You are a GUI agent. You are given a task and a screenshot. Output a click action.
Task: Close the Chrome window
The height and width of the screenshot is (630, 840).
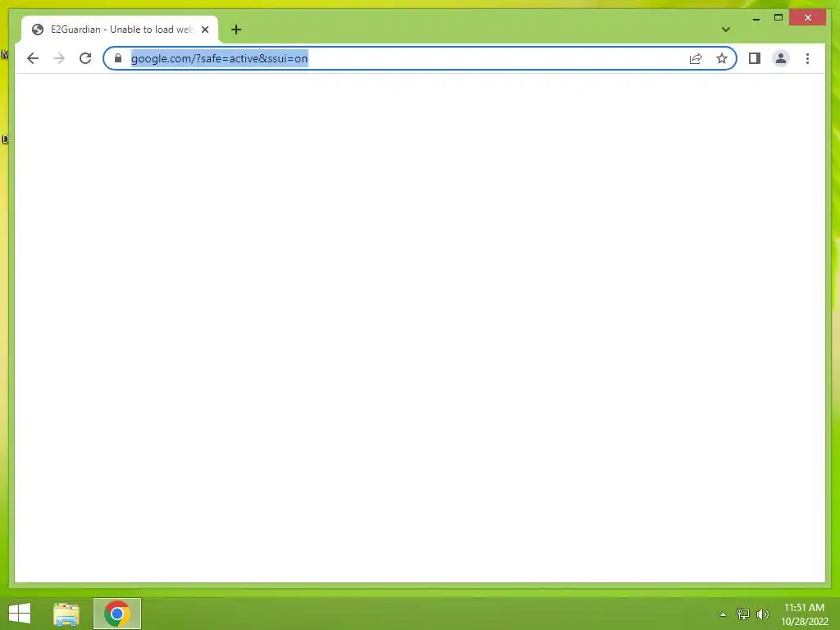(808, 18)
